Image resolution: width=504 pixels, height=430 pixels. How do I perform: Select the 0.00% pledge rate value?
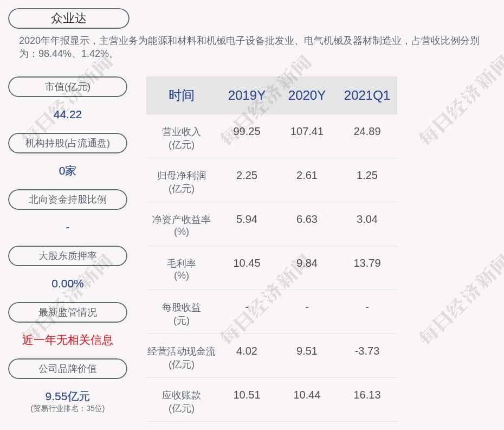pos(68,284)
